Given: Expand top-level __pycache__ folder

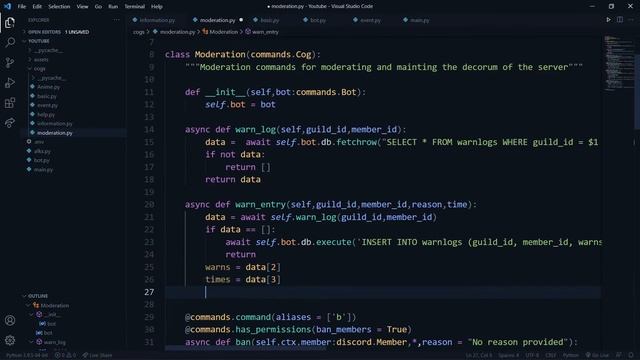Looking at the screenshot, I should coord(46,50).
